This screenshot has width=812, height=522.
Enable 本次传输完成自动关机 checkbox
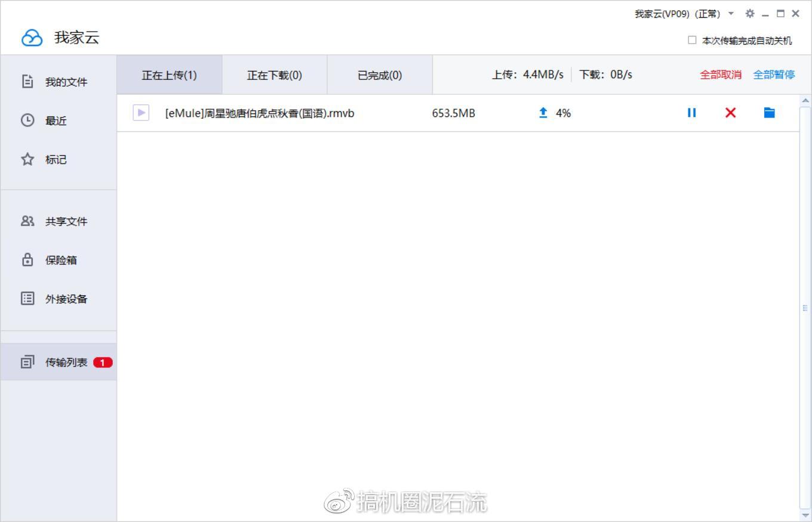[x=692, y=40]
